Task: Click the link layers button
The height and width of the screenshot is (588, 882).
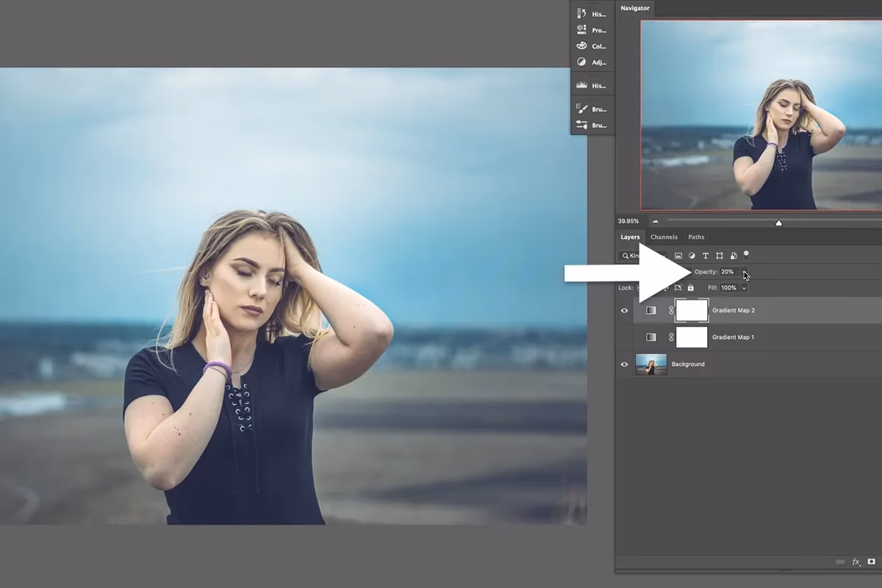Action: tap(842, 562)
